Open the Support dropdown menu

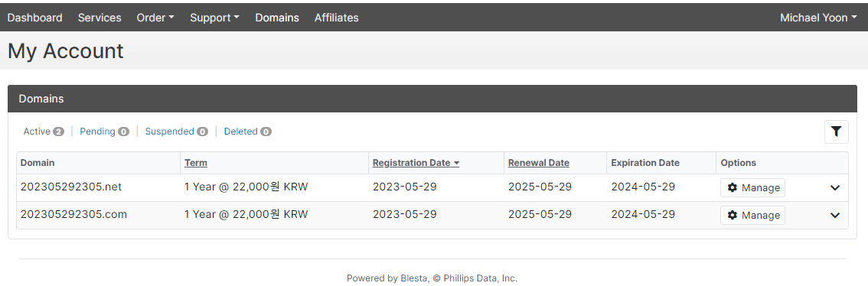tap(215, 18)
